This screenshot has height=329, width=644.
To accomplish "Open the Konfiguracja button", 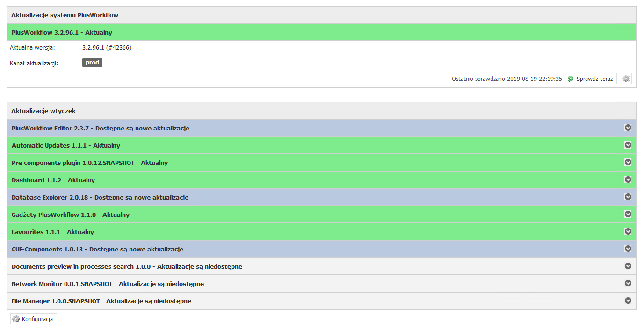I will [x=34, y=319].
